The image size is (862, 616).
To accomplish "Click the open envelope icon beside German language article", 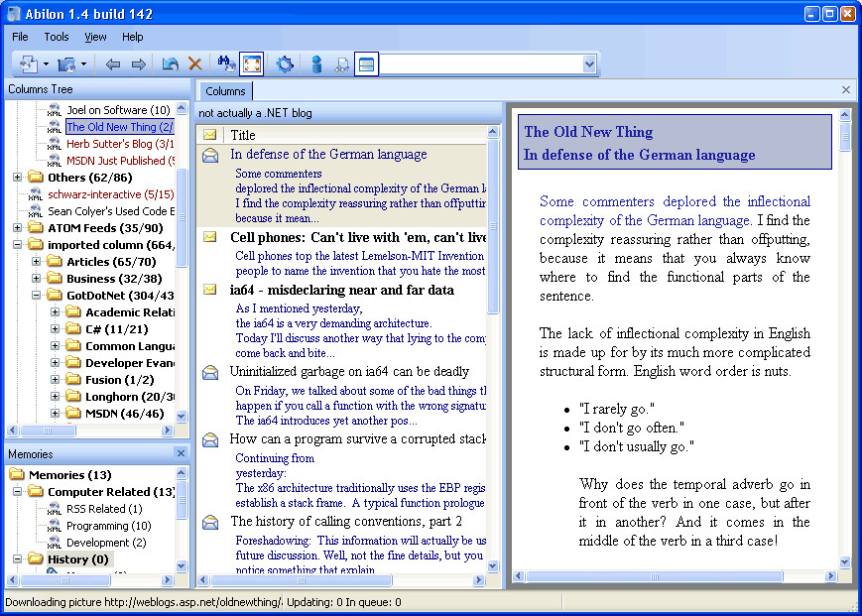I will point(210,156).
